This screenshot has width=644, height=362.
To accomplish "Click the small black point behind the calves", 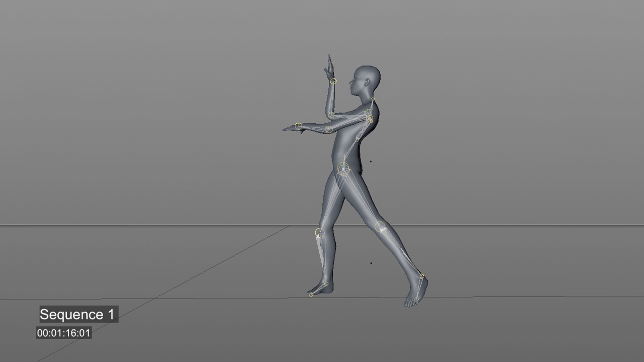I will [x=371, y=263].
